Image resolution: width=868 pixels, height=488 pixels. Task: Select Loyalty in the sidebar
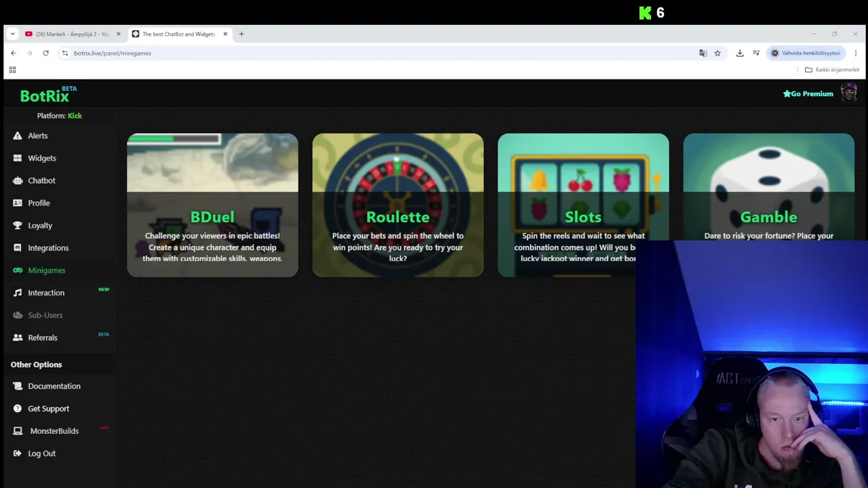tap(40, 225)
